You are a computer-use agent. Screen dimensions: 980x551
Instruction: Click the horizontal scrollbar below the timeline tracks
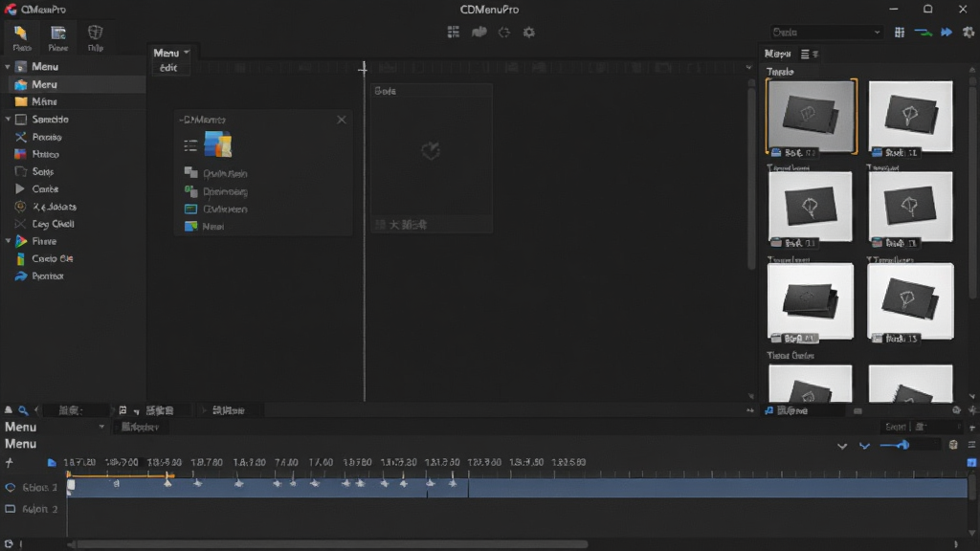331,544
